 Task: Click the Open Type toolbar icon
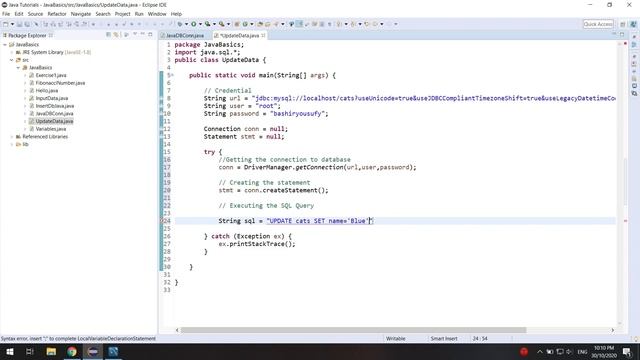[260, 24]
